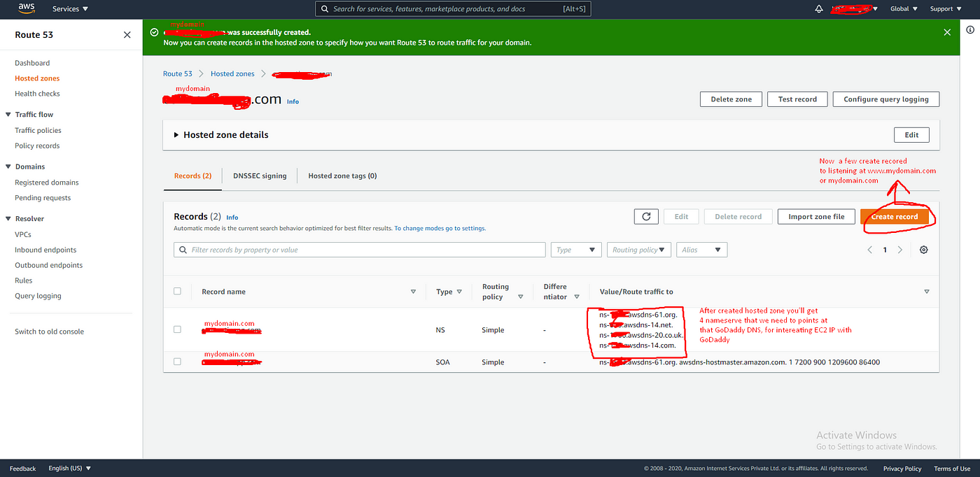Select the SOA record checkbox
980x477 pixels.
pyautogui.click(x=177, y=362)
